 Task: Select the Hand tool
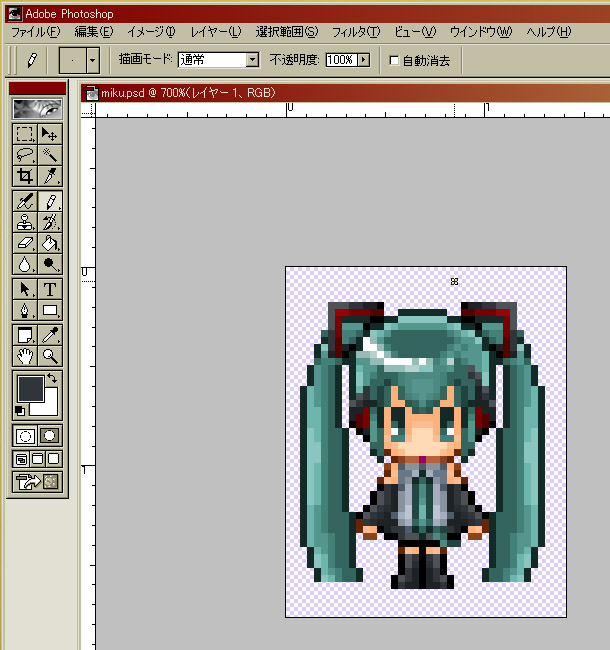tap(25, 356)
